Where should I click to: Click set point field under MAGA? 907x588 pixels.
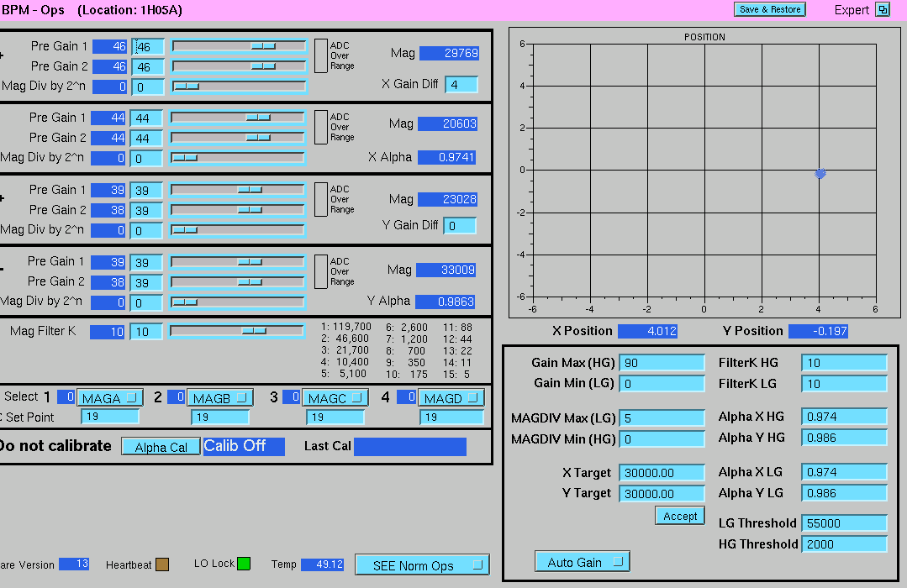coord(110,417)
